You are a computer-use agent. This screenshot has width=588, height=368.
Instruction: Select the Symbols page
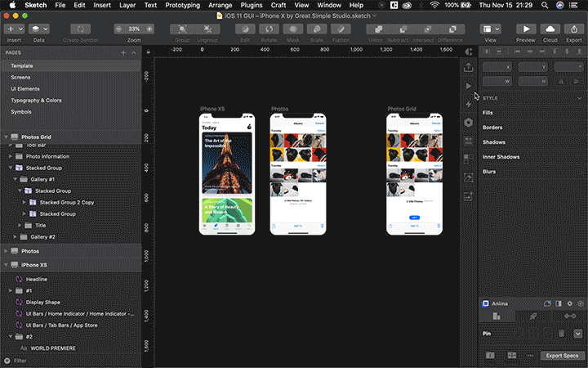71,112
